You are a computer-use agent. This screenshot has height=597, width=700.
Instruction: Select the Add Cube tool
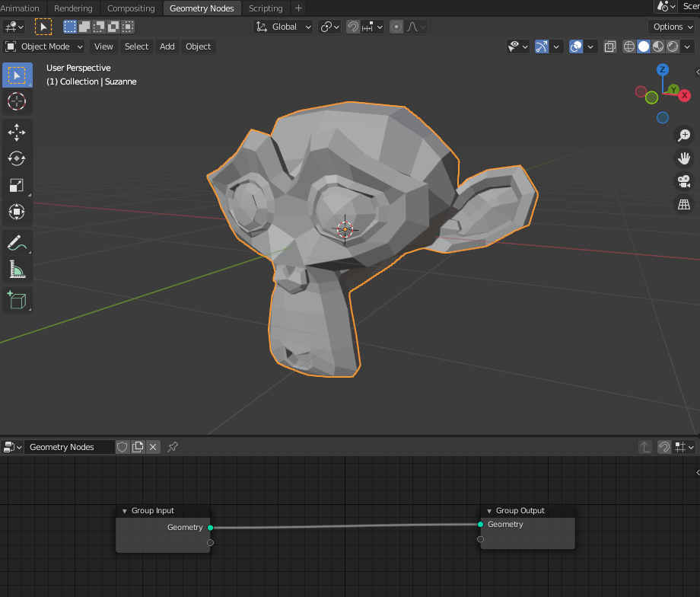[x=17, y=299]
